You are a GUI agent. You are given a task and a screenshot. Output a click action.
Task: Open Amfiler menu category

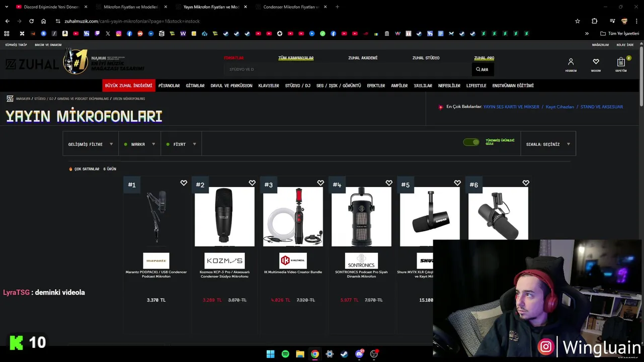click(399, 85)
